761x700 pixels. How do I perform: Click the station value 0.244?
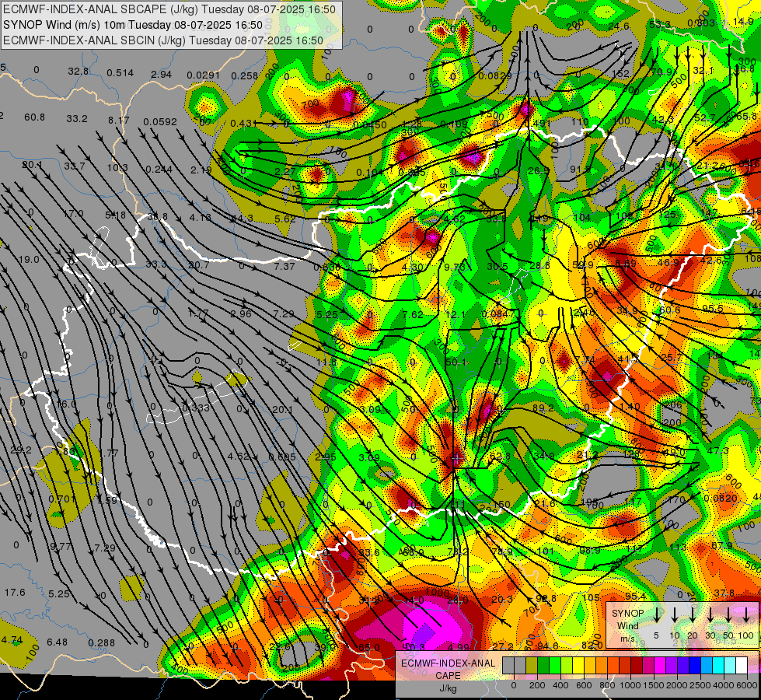coord(159,169)
